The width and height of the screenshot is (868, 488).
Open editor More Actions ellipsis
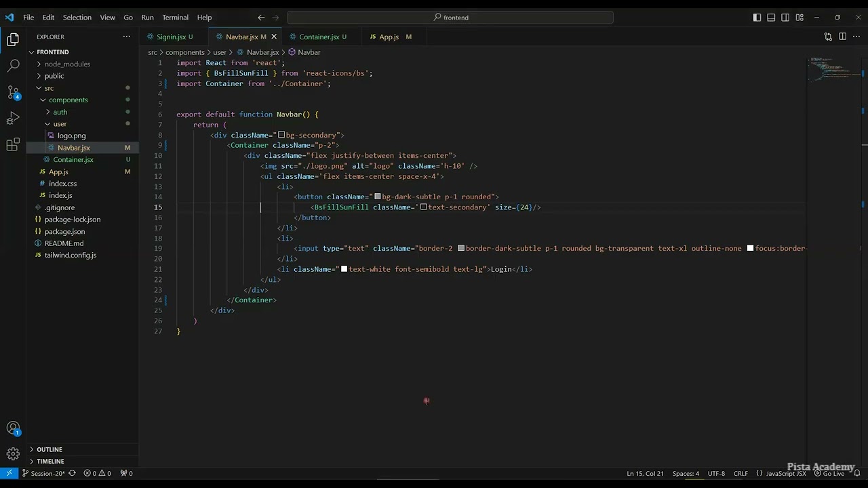(856, 37)
